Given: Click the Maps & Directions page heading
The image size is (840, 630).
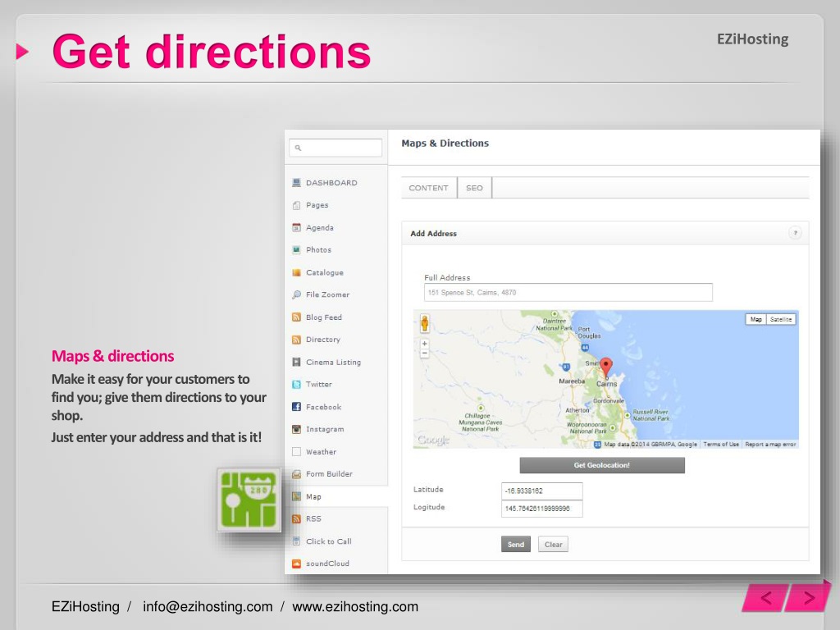Looking at the screenshot, I should [x=445, y=143].
